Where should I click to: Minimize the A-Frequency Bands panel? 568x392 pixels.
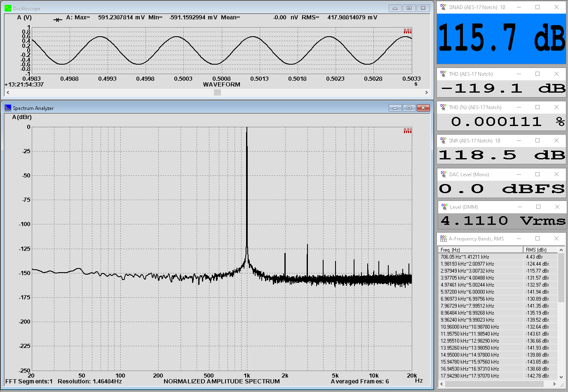(519, 238)
